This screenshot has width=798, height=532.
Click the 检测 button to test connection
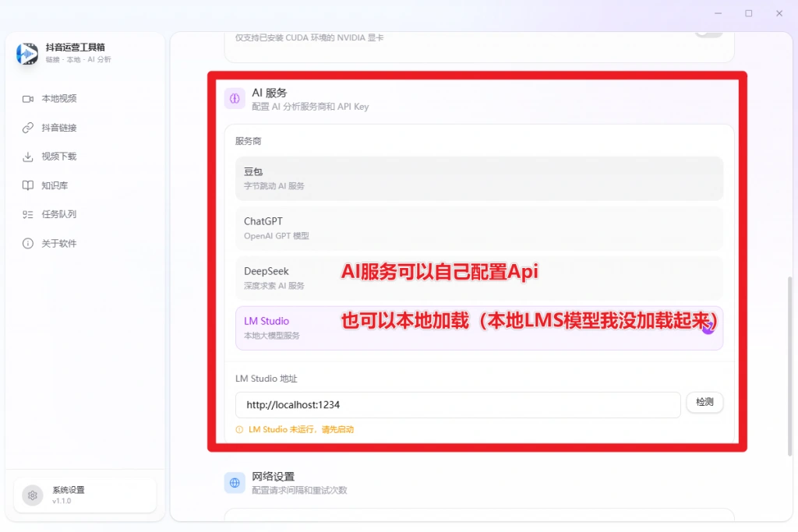pos(704,402)
